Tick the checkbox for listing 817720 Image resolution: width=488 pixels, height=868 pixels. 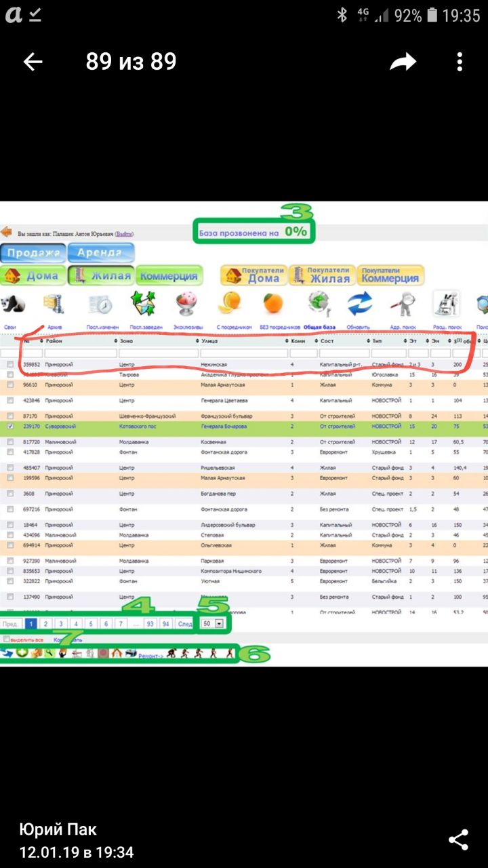tap(10, 441)
